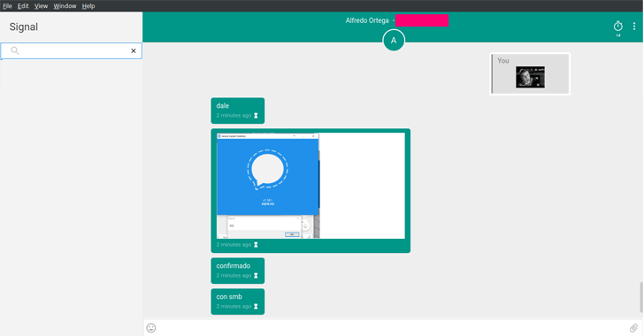Clear the search box with X
Image resolution: width=644 pixels, height=336 pixels.
(133, 51)
